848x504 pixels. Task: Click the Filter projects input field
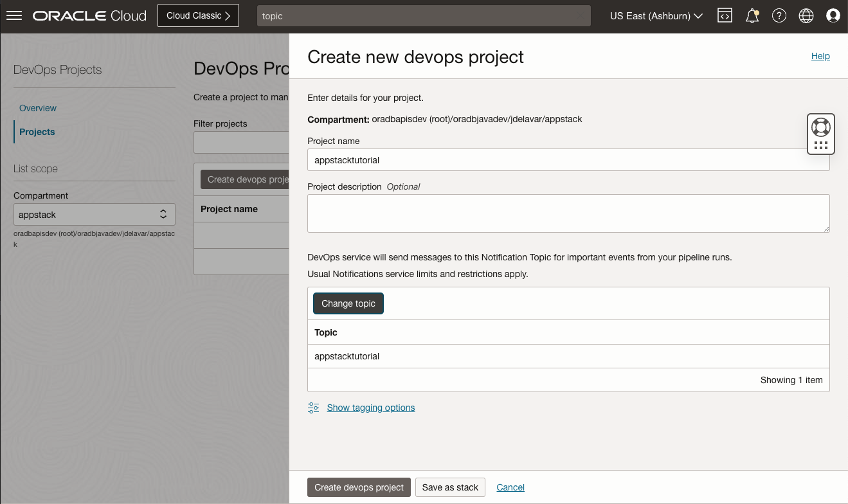click(x=242, y=143)
